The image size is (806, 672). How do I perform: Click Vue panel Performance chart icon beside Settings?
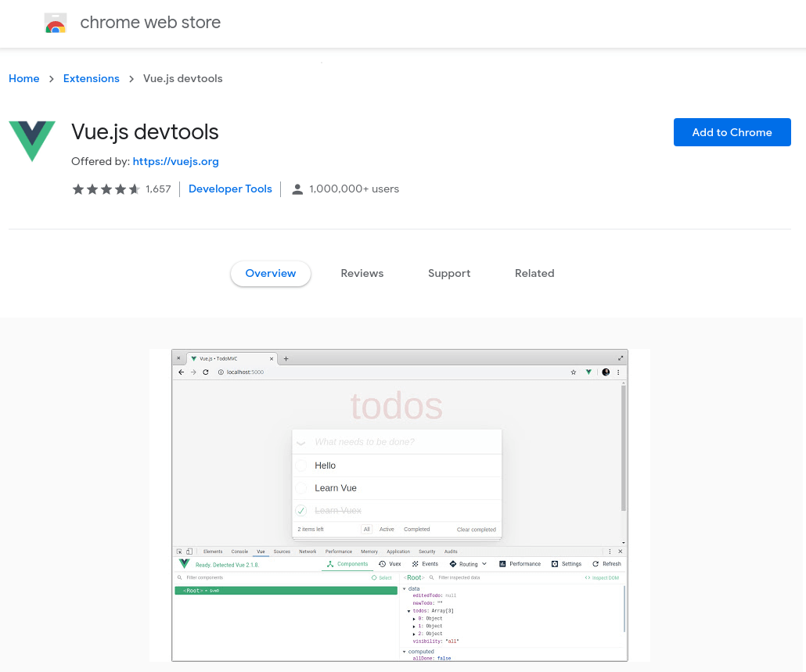[502, 563]
